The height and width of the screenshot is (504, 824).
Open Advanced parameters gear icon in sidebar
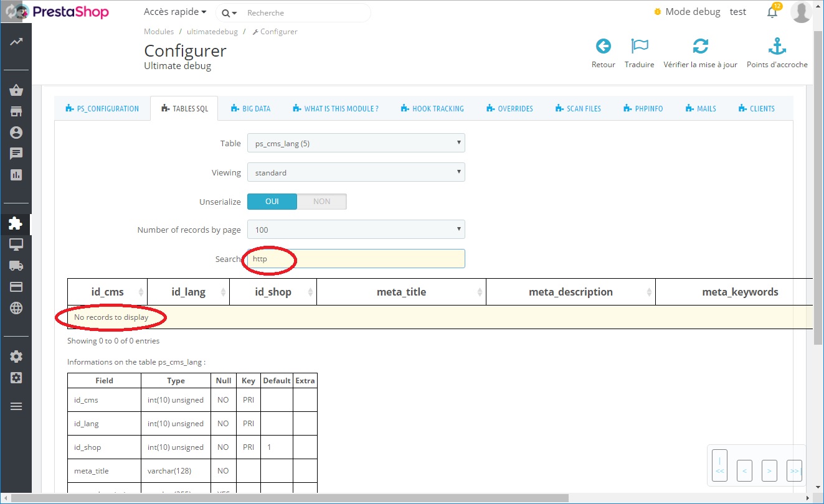(x=16, y=378)
